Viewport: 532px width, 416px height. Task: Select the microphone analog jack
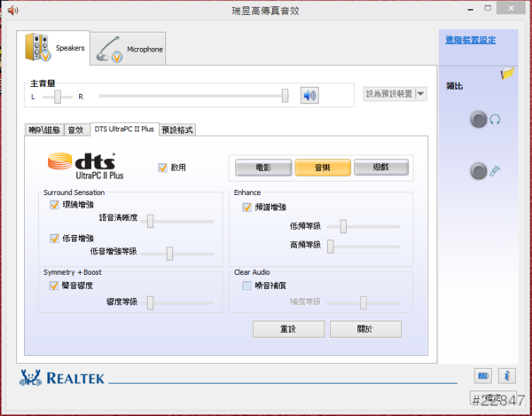click(x=479, y=171)
